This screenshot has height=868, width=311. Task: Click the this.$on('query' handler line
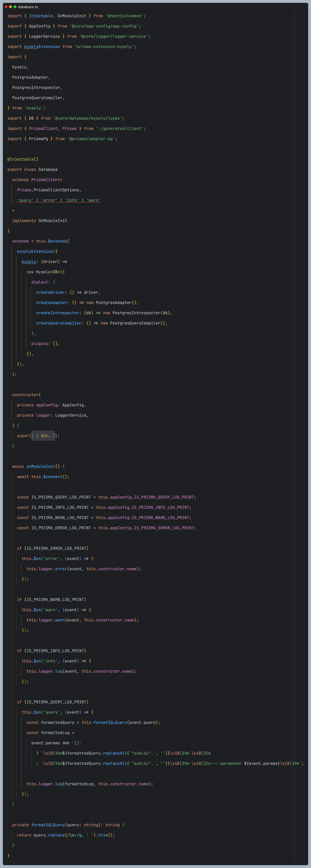[58, 712]
